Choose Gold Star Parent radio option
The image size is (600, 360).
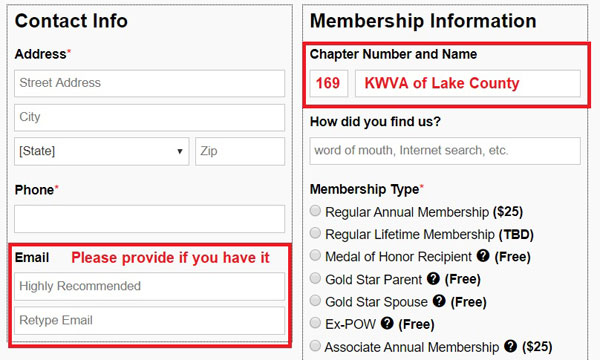pos(315,278)
